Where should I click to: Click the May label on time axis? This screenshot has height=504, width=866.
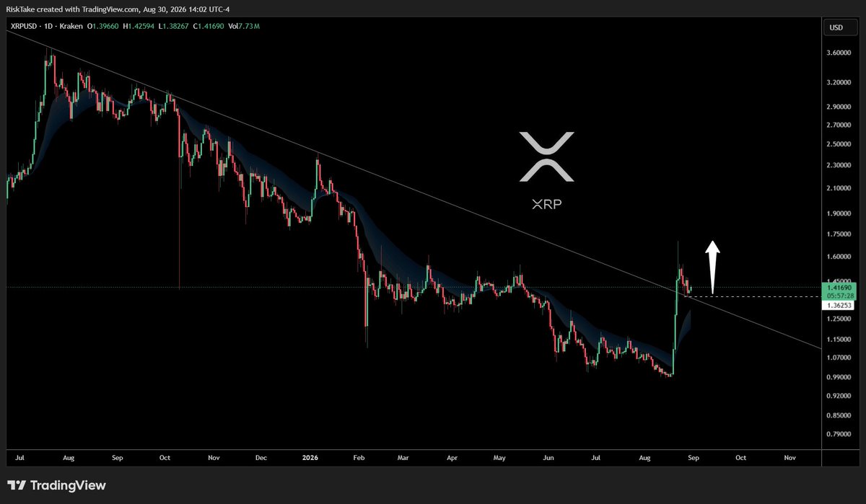point(500,458)
